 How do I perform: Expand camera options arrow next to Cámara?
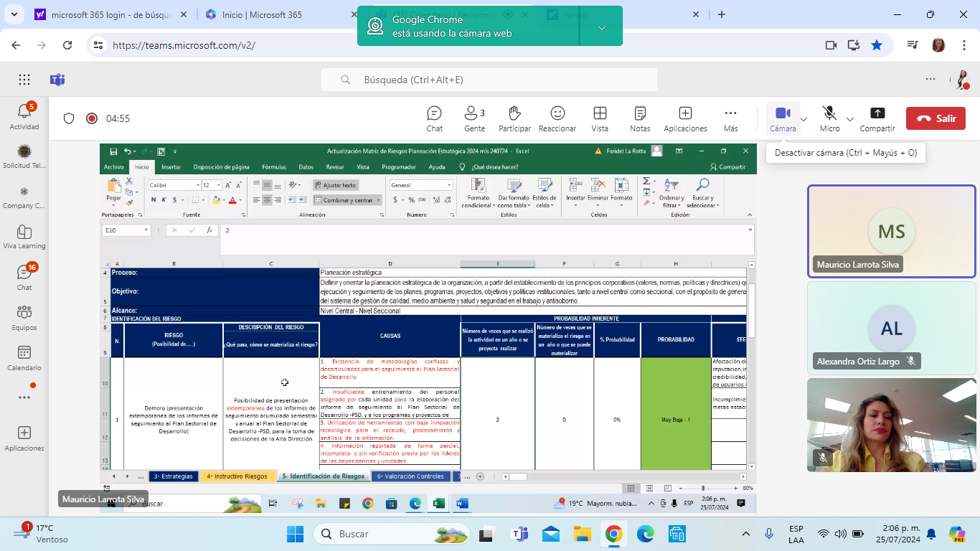(804, 119)
